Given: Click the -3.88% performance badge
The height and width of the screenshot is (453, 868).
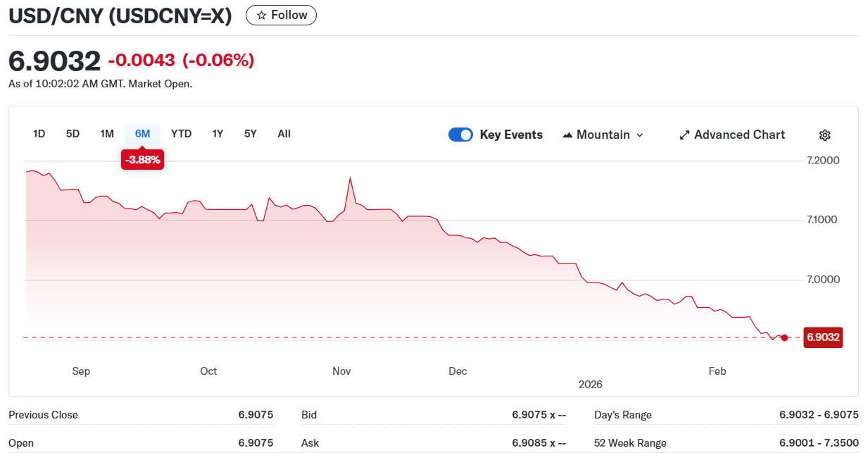Looking at the screenshot, I should point(143,160).
